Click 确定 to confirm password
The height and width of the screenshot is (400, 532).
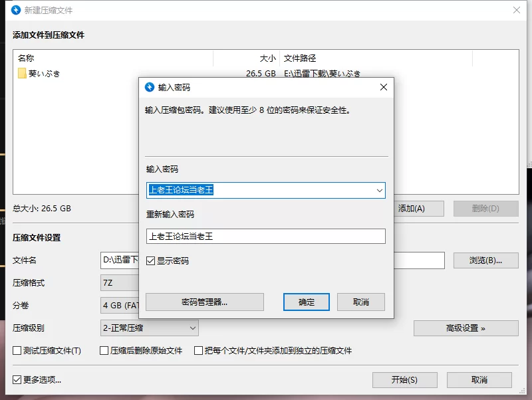click(x=307, y=302)
